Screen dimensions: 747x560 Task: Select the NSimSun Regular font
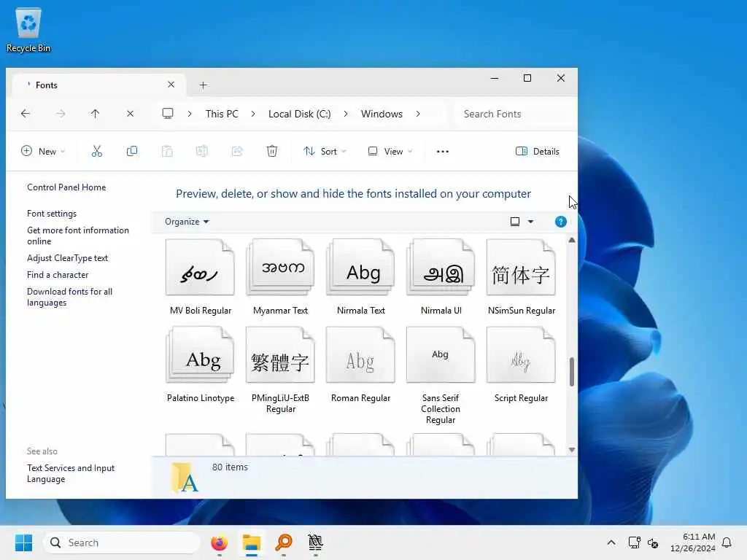(x=521, y=277)
